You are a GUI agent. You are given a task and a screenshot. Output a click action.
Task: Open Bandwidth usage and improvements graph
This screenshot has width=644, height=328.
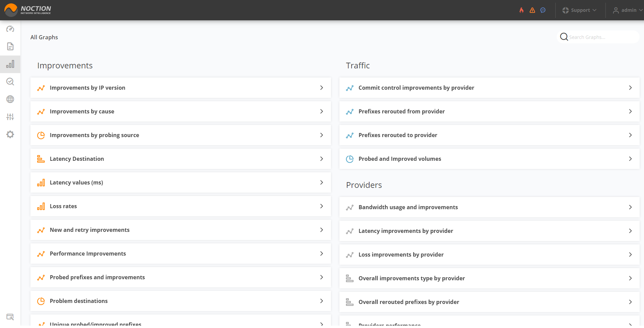(408, 207)
